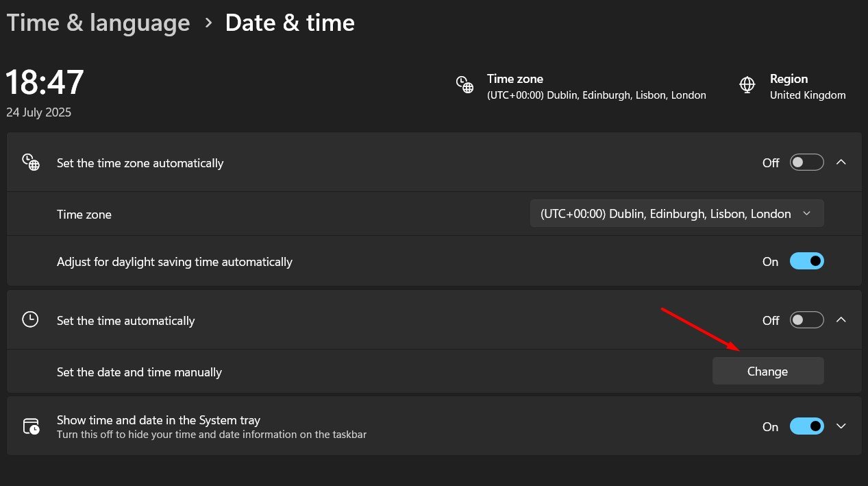Viewport: 868px width, 486px height.
Task: Click the Region globe icon
Action: (747, 85)
